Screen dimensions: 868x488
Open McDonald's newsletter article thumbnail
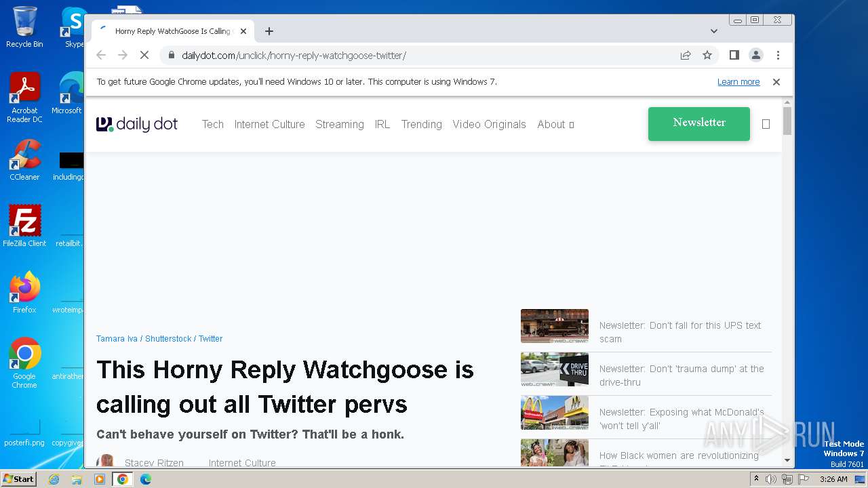tap(555, 413)
